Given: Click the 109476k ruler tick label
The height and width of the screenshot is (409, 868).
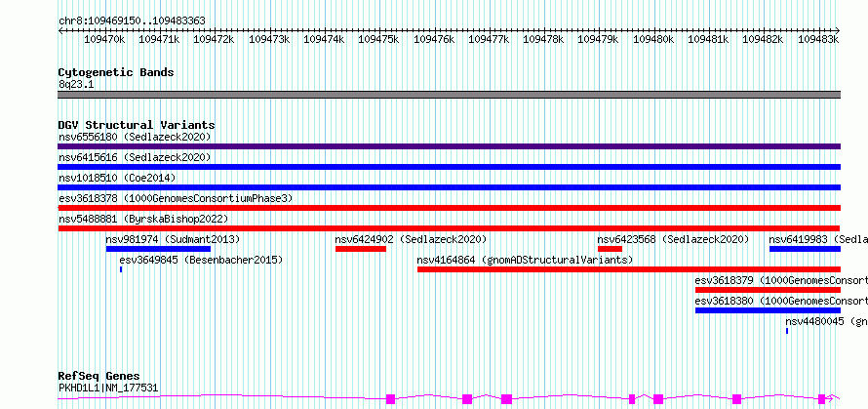Looking at the screenshot, I should pyautogui.click(x=434, y=39).
